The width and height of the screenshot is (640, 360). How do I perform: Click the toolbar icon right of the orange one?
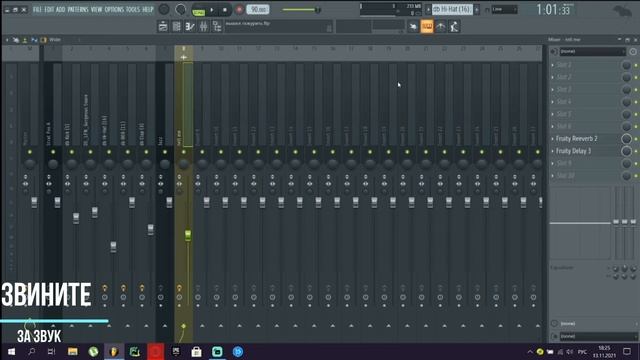pos(441,27)
